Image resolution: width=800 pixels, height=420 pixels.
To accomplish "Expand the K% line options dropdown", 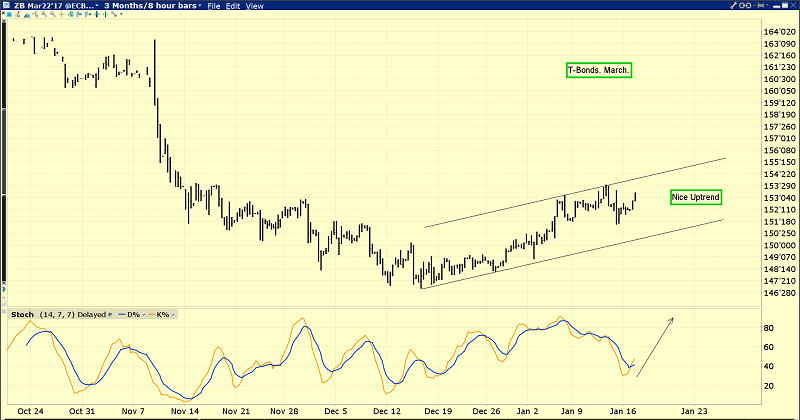I will click(x=173, y=315).
